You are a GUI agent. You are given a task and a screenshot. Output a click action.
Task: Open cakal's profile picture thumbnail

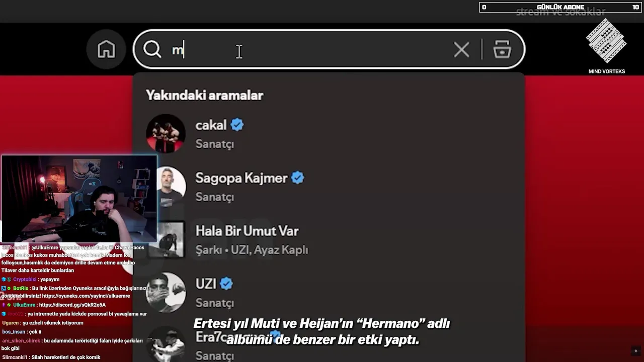166,134
